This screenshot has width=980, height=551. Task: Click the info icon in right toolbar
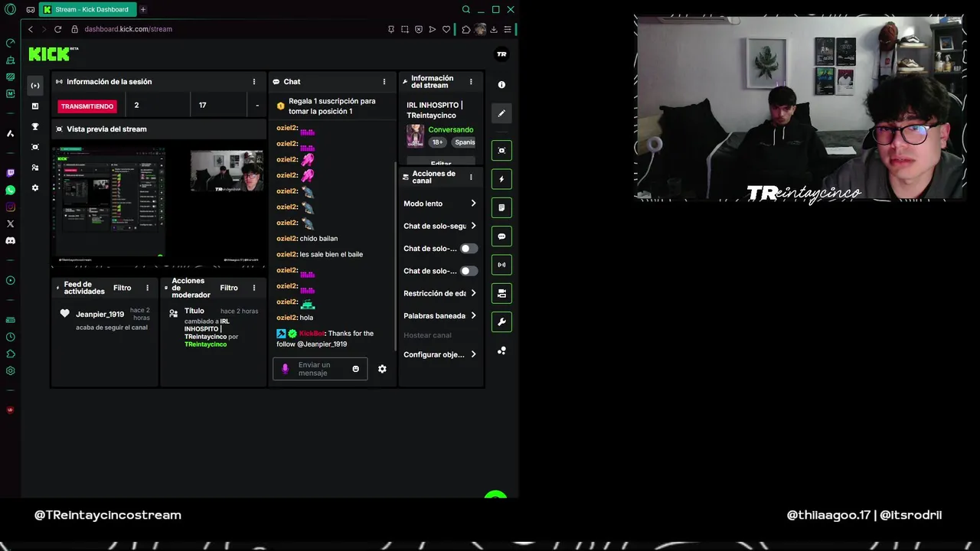501,85
